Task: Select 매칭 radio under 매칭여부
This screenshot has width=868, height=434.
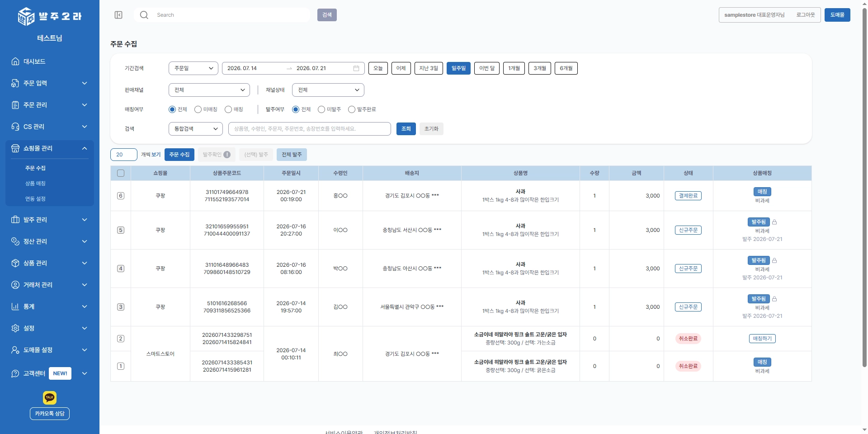Action: tap(228, 109)
